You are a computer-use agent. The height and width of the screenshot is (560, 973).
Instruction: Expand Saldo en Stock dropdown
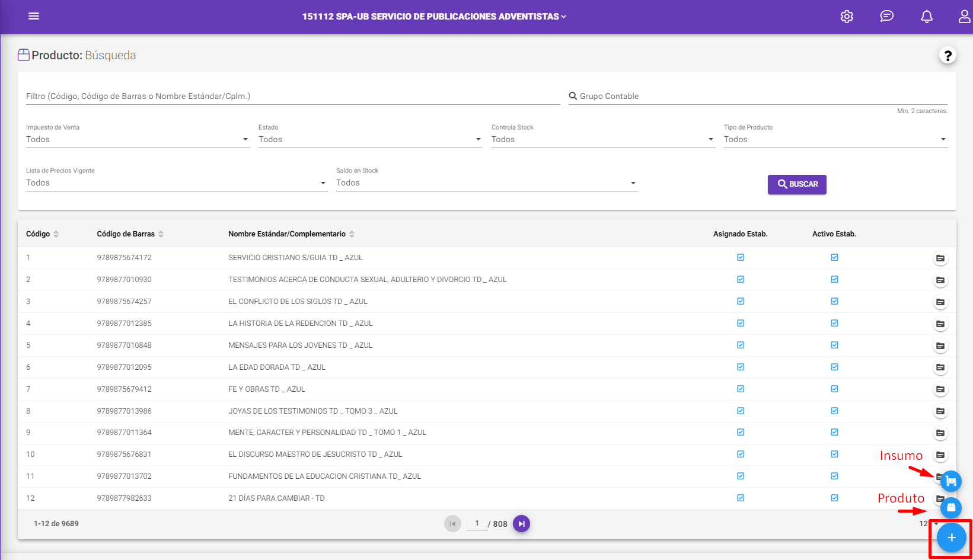[487, 183]
